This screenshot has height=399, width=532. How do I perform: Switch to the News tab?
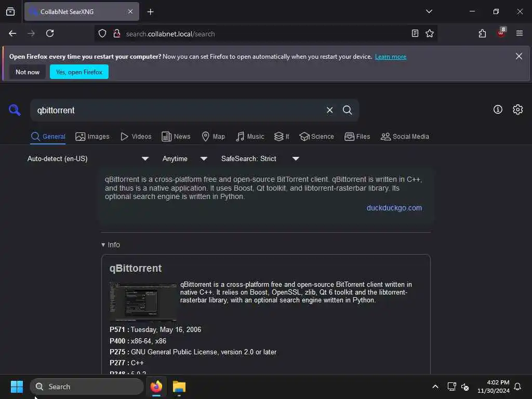[x=176, y=137]
